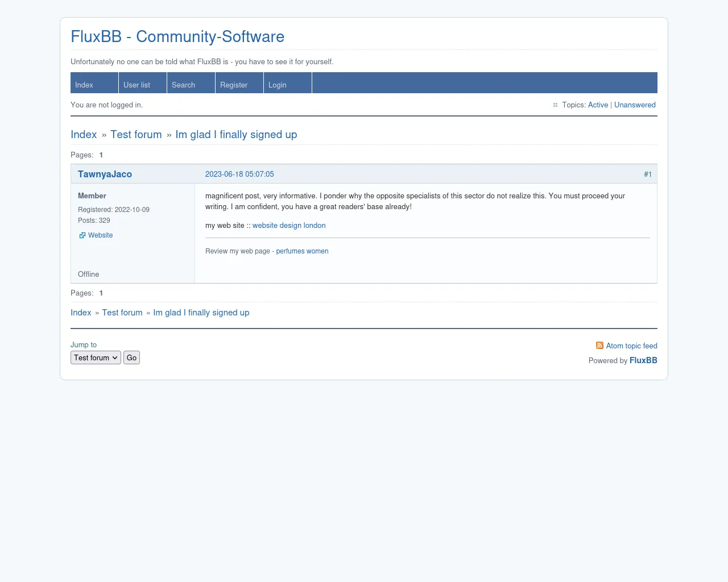Click the Atom feed RSS icon
The height and width of the screenshot is (582, 728).
[599, 346]
